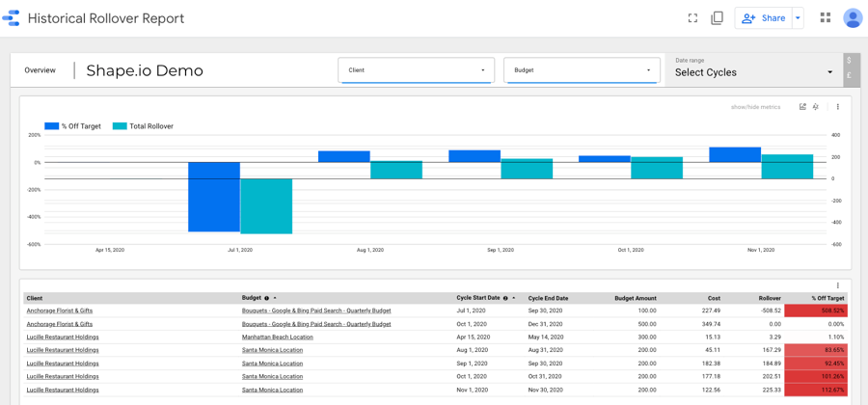
Task: Open Lucille Restaurant Holdings link, Sep 1 row
Action: tap(63, 364)
